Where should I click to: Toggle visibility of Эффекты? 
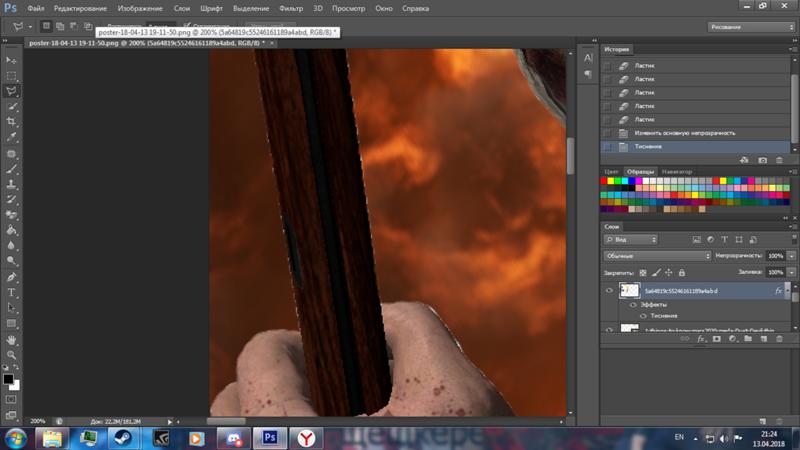(x=633, y=305)
